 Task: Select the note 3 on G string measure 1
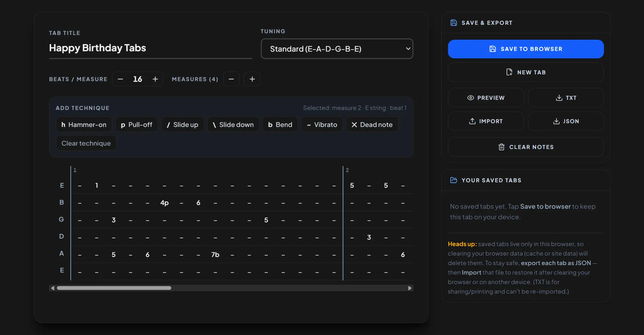[x=114, y=220]
